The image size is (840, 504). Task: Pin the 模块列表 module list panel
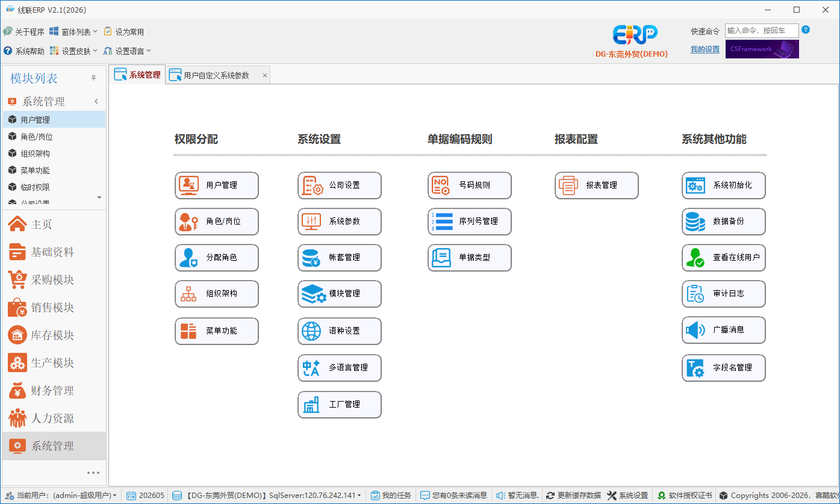pyautogui.click(x=93, y=78)
